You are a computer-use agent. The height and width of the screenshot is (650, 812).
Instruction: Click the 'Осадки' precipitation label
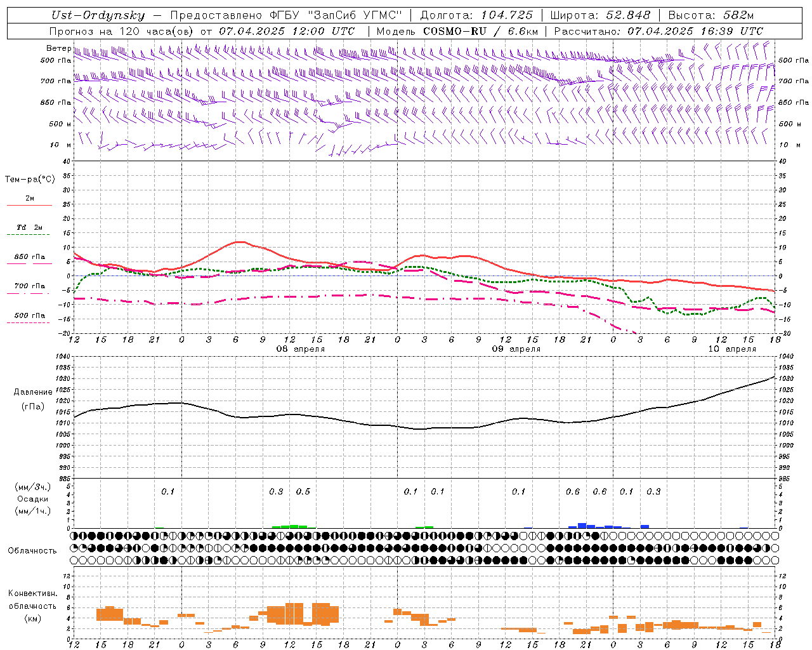click(32, 499)
